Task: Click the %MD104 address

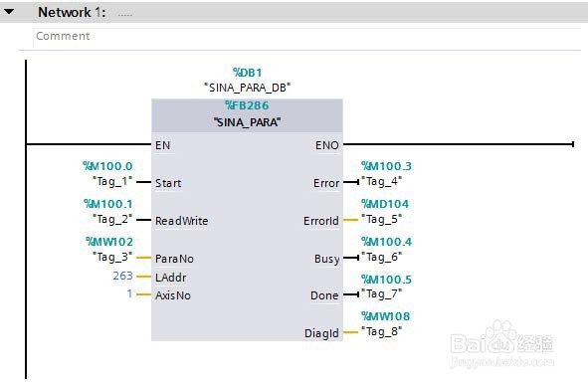Action: [x=385, y=204]
